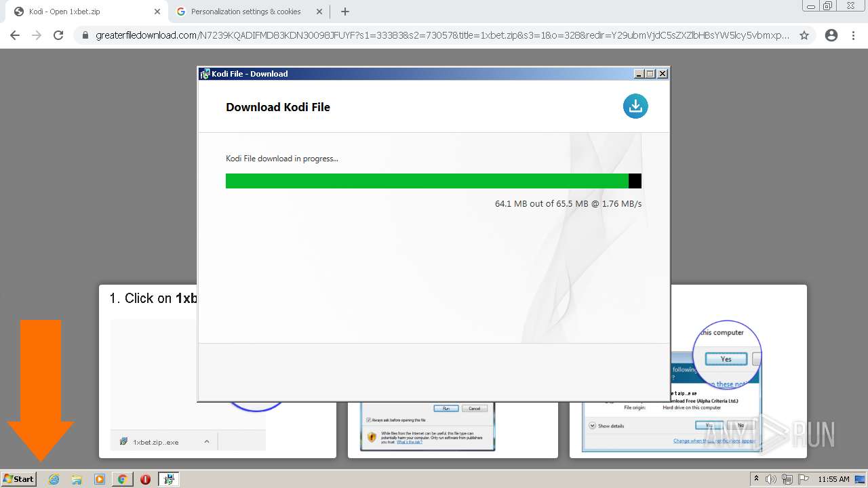The image size is (868, 488).
Task: Open the volume control in tray
Action: click(x=772, y=479)
